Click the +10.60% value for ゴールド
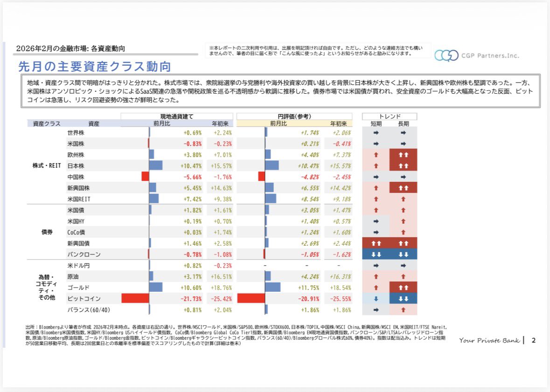The height and width of the screenshot is (392, 550). (x=191, y=288)
